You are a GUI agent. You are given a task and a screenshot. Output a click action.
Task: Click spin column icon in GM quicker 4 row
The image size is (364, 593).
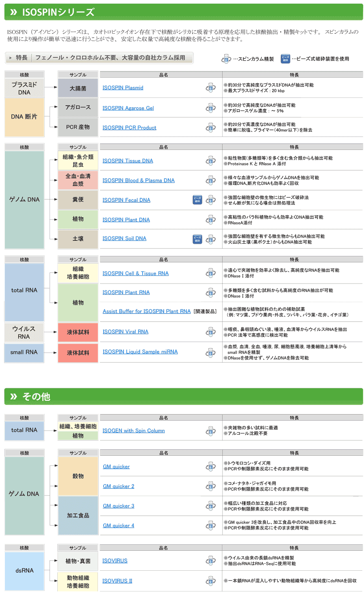[210, 526]
